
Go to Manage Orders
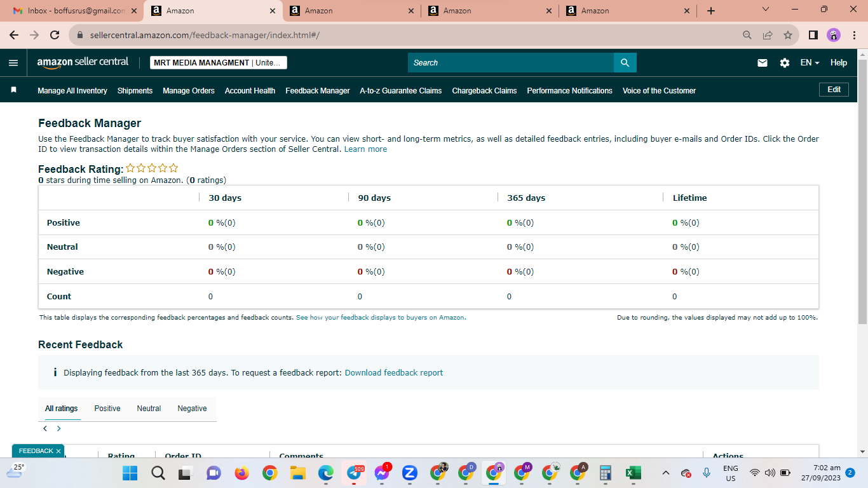point(189,91)
